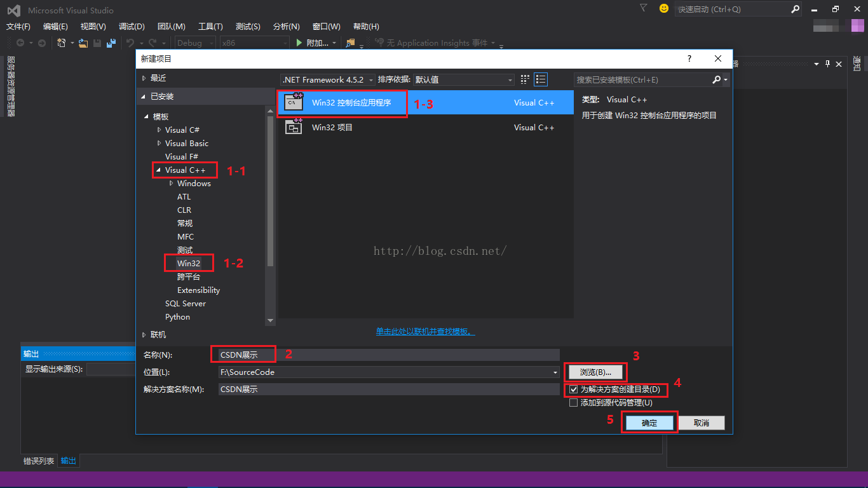Switch templates to small icons view
Image resolution: width=868 pixels, height=488 pixels.
[525, 79]
